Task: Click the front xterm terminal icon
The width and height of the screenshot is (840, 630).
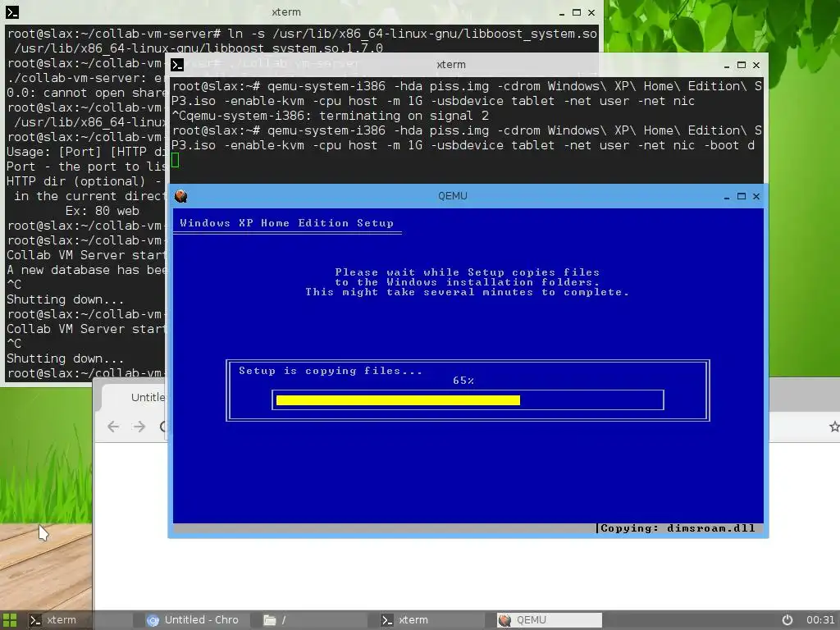Action: click(177, 65)
